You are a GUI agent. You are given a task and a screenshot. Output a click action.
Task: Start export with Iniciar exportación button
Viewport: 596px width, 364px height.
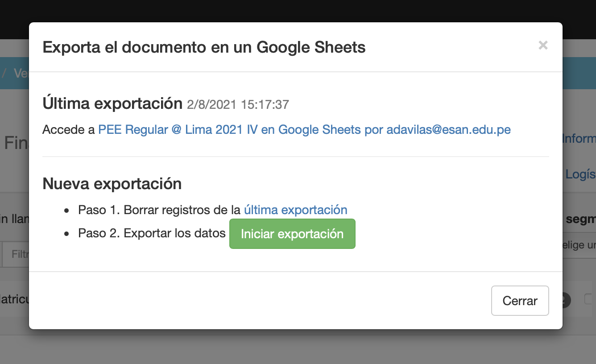pyautogui.click(x=292, y=234)
